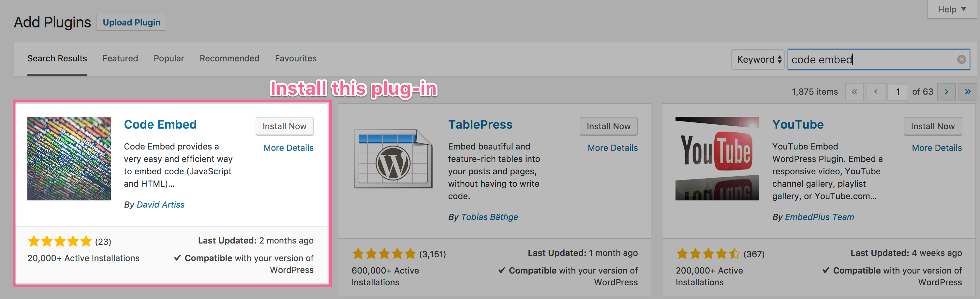Select 'Last Updated: 1 month ago' text
The image size is (980, 299).
(583, 253)
